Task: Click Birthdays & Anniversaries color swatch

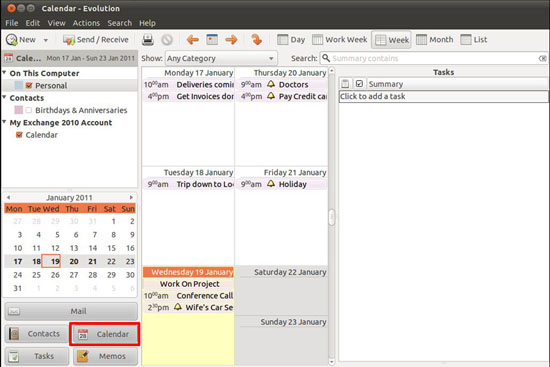Action: tap(19, 110)
